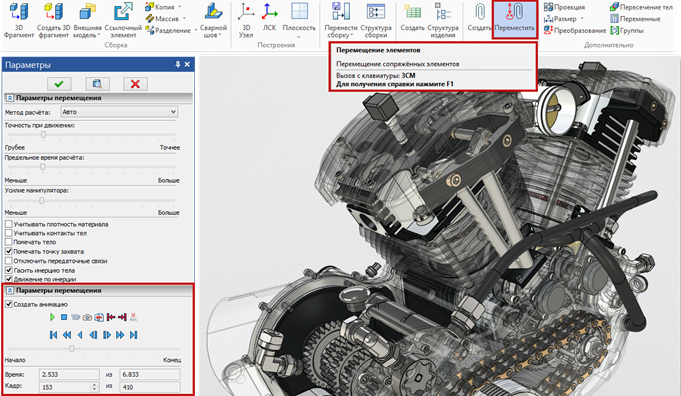Screen dimensions: 681x396
Task: Click total time field 6.833
Action: pyautogui.click(x=150, y=374)
